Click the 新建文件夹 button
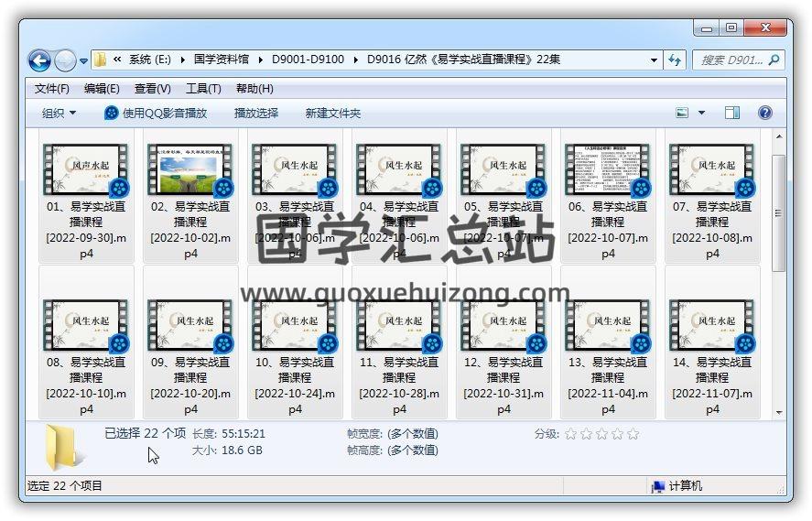This screenshot has width=812, height=521. pyautogui.click(x=333, y=113)
